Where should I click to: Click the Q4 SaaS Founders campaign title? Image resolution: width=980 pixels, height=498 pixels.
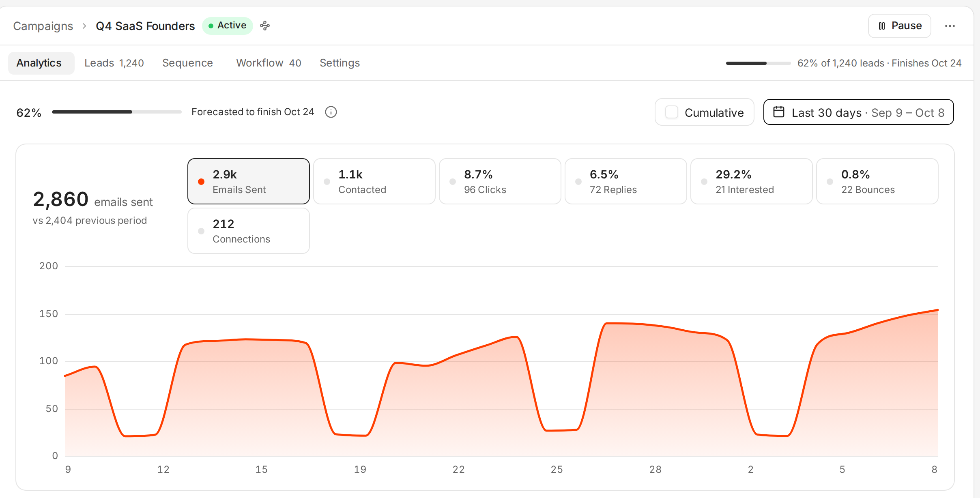[145, 26]
